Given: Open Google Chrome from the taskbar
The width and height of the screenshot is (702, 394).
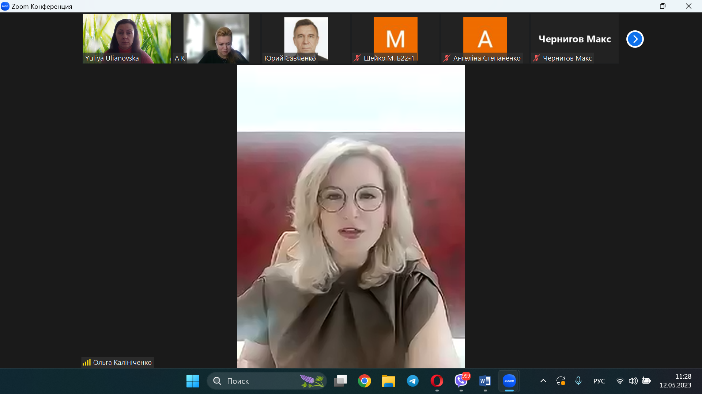Looking at the screenshot, I should tap(364, 381).
